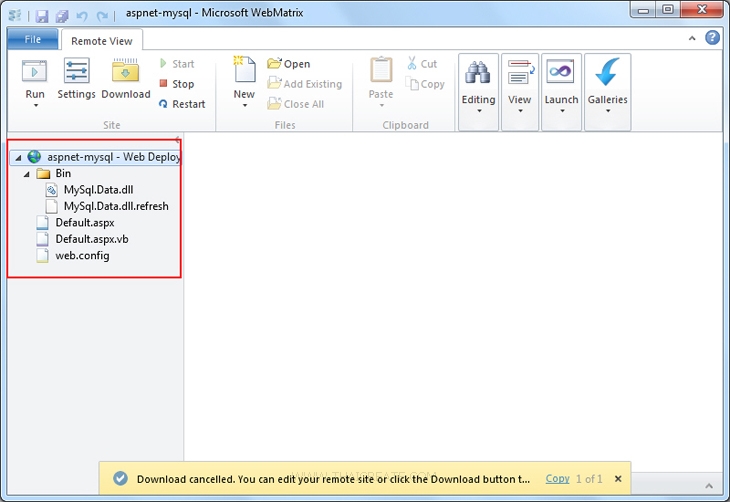Viewport: 730px width, 502px height.
Task: Collapse the ribbon with the caret
Action: tap(692, 39)
